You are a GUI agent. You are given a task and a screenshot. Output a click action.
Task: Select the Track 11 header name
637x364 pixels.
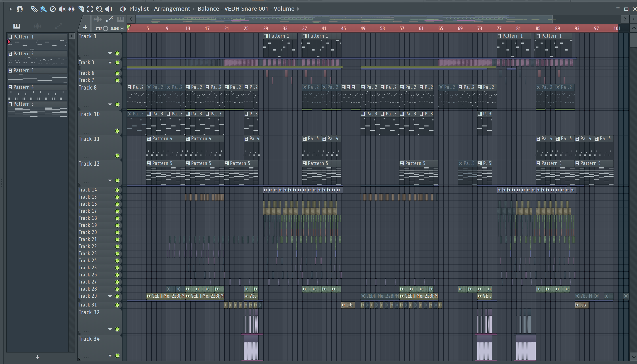(89, 139)
